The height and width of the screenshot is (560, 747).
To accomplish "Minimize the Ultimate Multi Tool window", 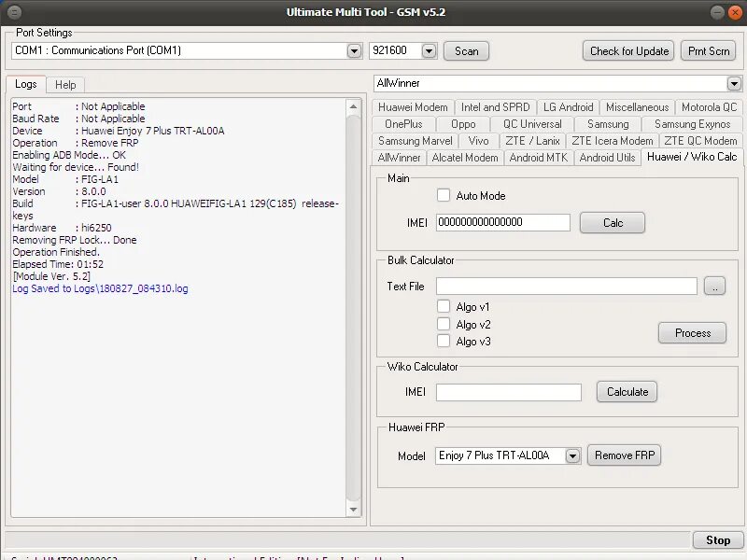I will click(x=717, y=12).
